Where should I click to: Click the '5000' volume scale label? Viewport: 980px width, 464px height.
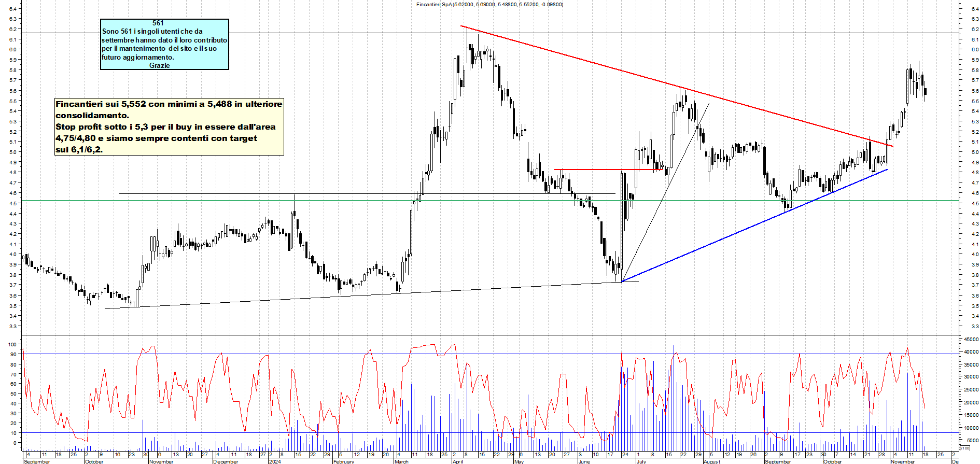click(x=973, y=441)
